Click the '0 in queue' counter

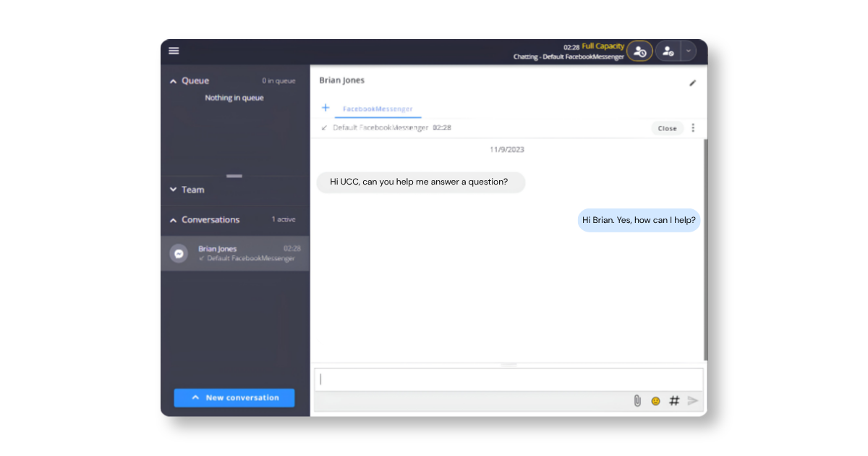click(278, 81)
